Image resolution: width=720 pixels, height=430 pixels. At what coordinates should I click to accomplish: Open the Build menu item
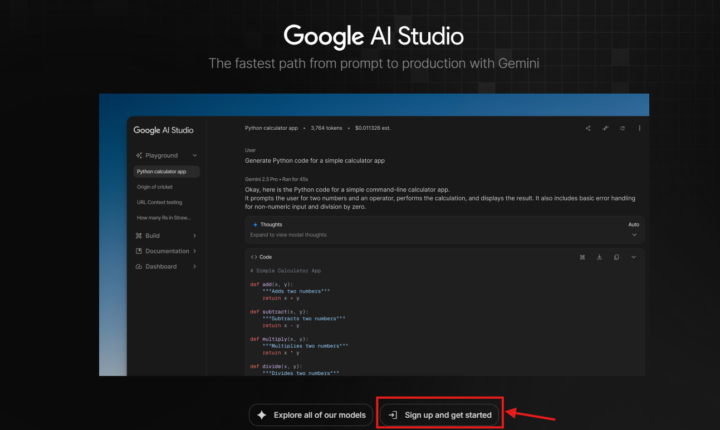(x=166, y=236)
